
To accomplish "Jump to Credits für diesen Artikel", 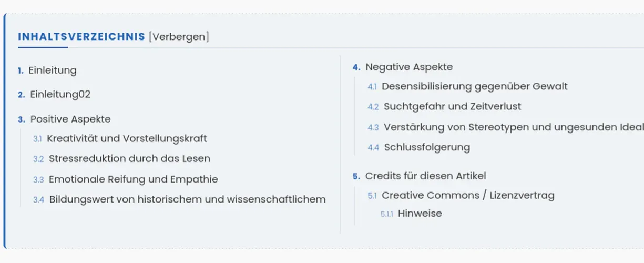I will tap(426, 176).
